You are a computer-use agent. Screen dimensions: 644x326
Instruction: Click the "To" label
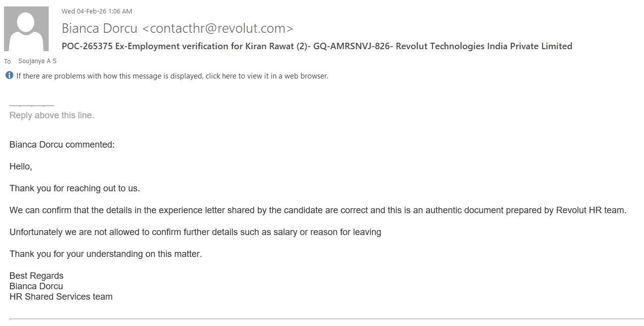(x=7, y=62)
